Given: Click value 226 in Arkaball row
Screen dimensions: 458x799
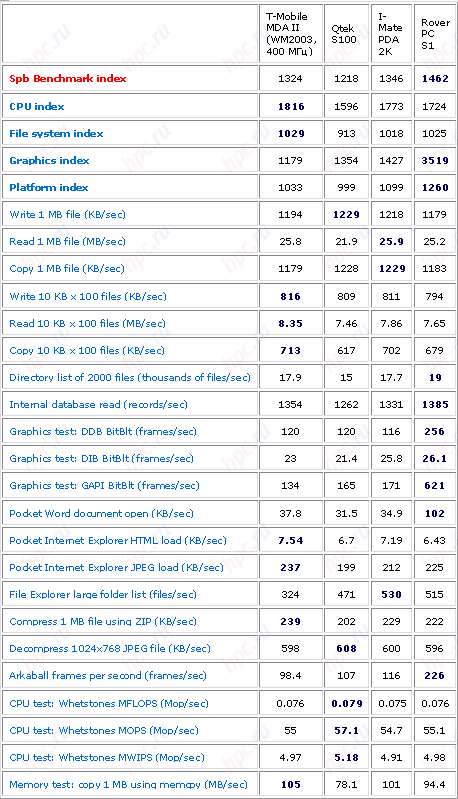Looking at the screenshot, I should click(x=435, y=676).
